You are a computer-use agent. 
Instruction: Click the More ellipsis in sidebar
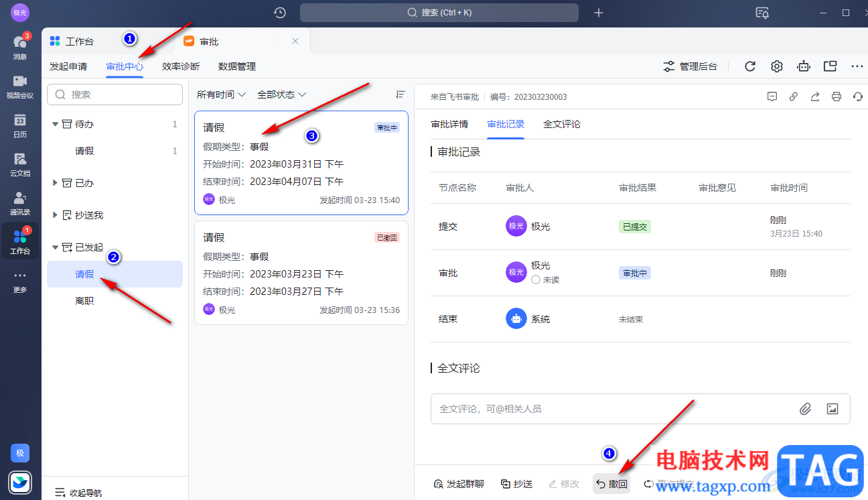pyautogui.click(x=20, y=281)
